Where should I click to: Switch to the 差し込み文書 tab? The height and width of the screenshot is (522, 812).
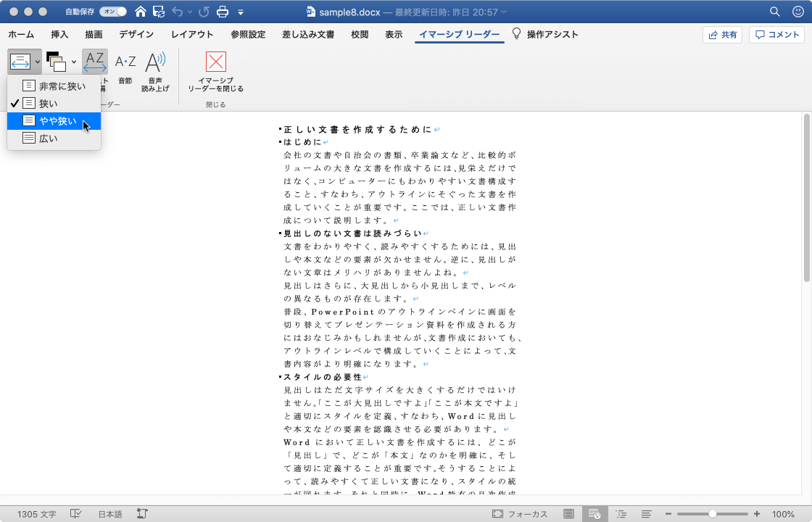click(x=308, y=34)
